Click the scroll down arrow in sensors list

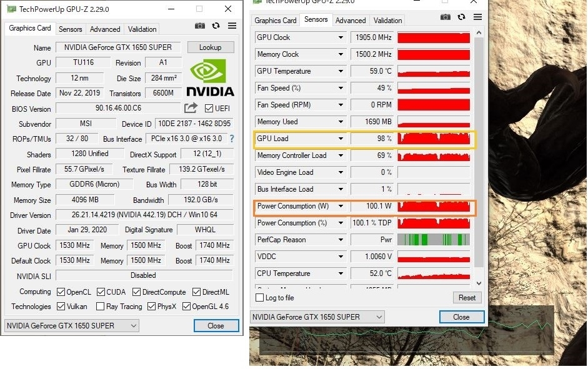pos(479,283)
